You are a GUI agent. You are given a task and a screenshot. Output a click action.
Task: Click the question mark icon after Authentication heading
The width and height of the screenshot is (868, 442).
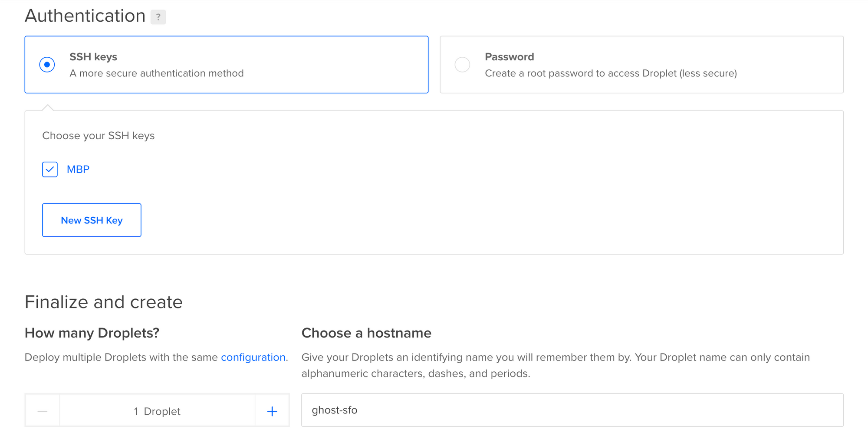pos(158,17)
